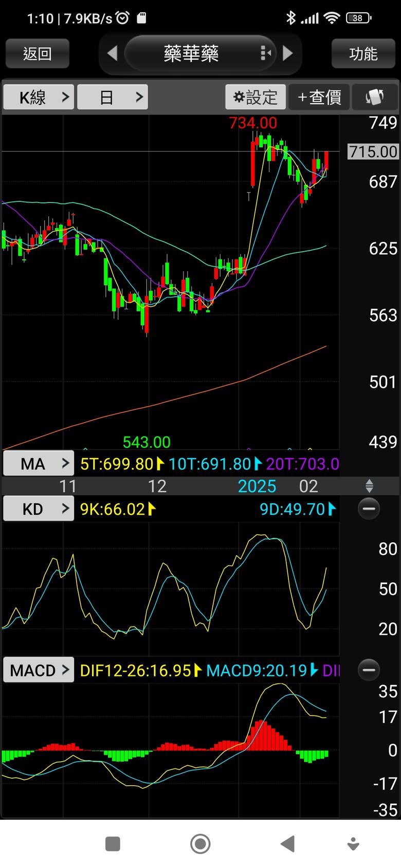
Task: Tap WiFi signal status icon
Action: click(x=332, y=18)
